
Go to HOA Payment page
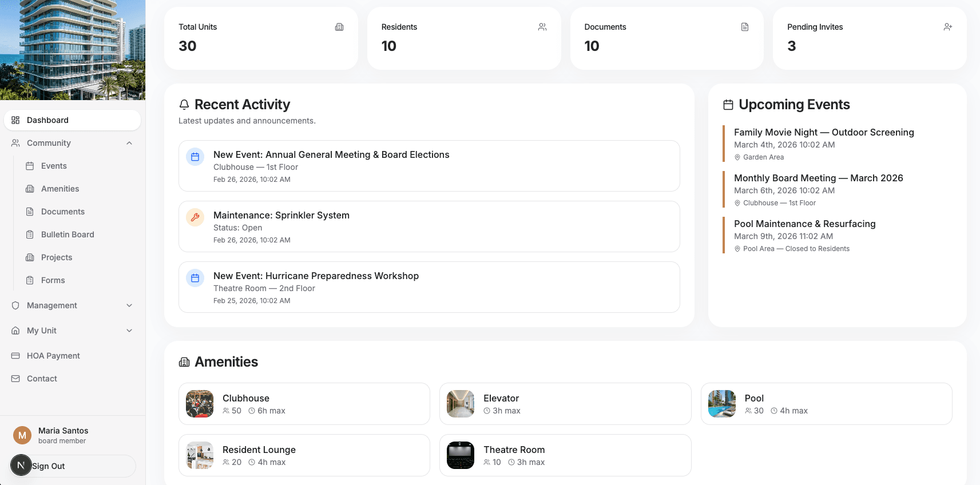click(x=72, y=356)
